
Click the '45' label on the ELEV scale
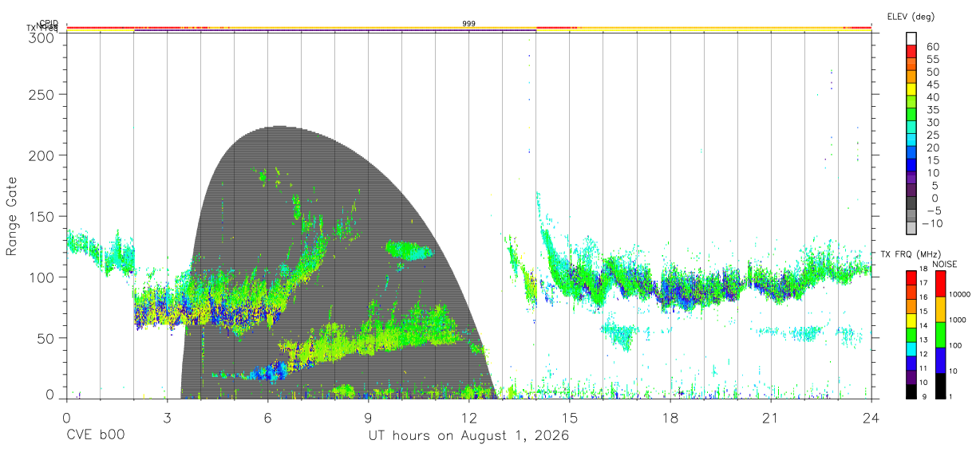[x=932, y=85]
